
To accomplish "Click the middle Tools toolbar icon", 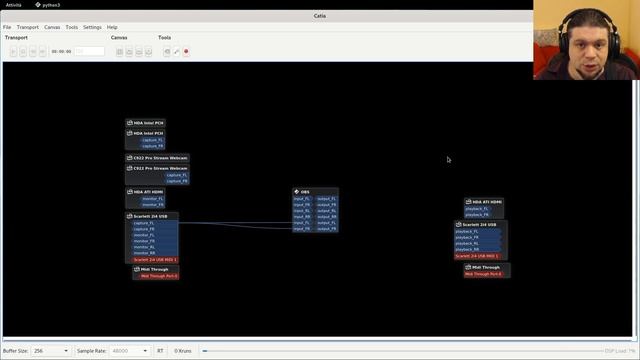I will point(176,51).
